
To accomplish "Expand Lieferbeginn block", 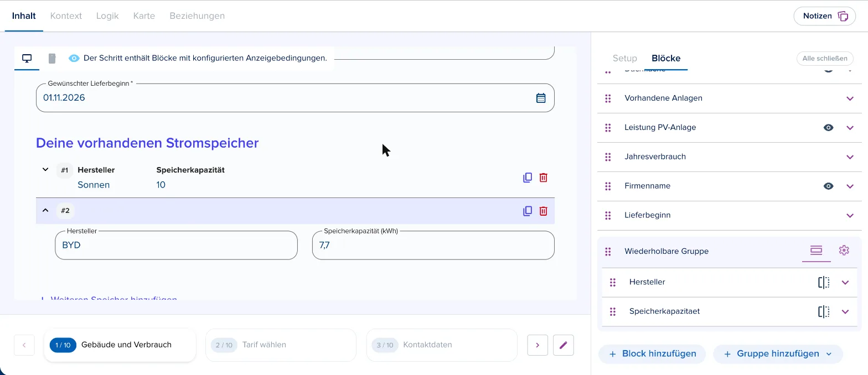I will tap(850, 216).
